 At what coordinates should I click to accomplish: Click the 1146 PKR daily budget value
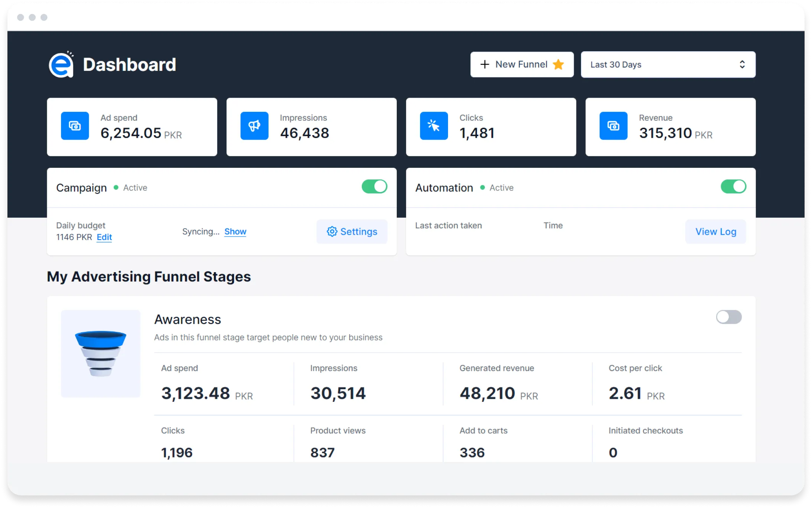coord(73,237)
